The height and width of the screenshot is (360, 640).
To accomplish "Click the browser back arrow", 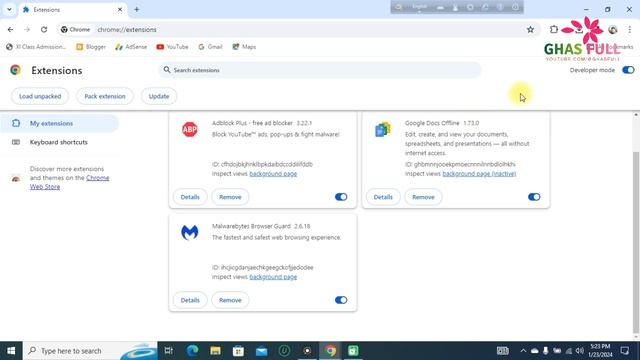I will click(x=11, y=29).
